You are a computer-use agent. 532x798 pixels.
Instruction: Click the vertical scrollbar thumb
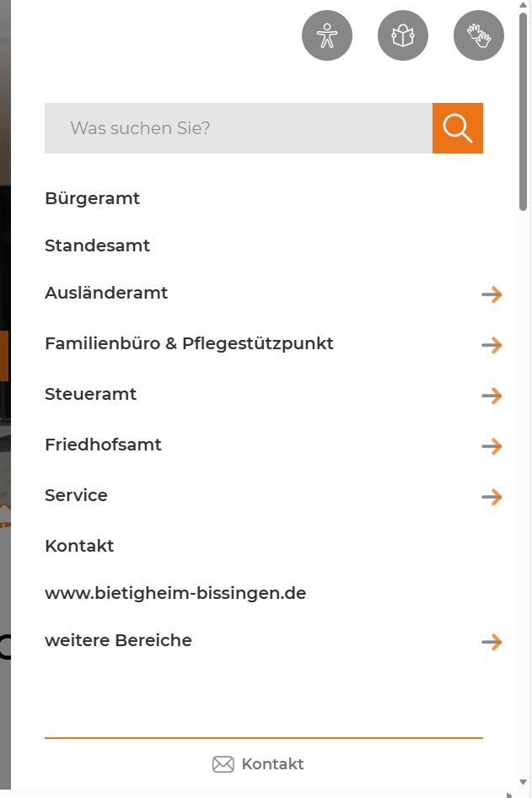point(523,111)
